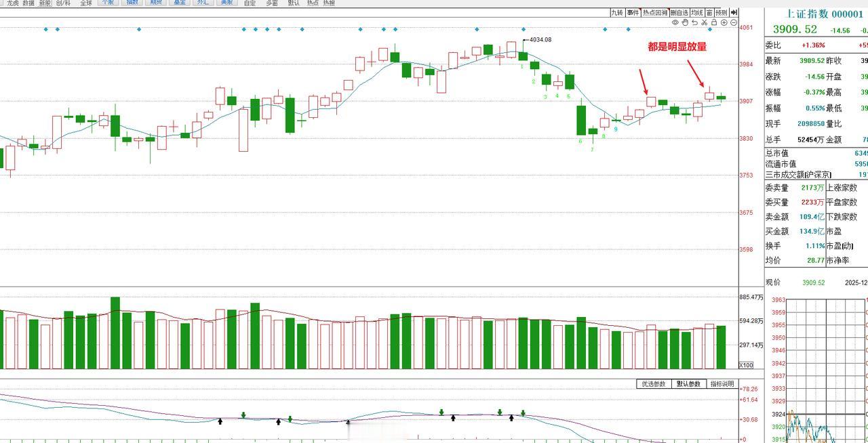Open the 新股 menu item
The height and width of the screenshot is (443, 868).
45,3
